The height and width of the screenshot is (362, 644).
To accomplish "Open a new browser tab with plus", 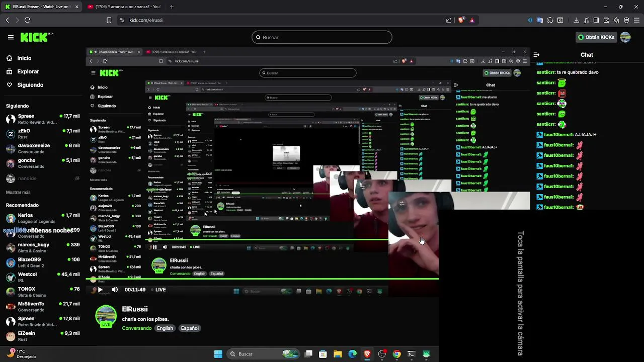I will pyautogui.click(x=172, y=7).
